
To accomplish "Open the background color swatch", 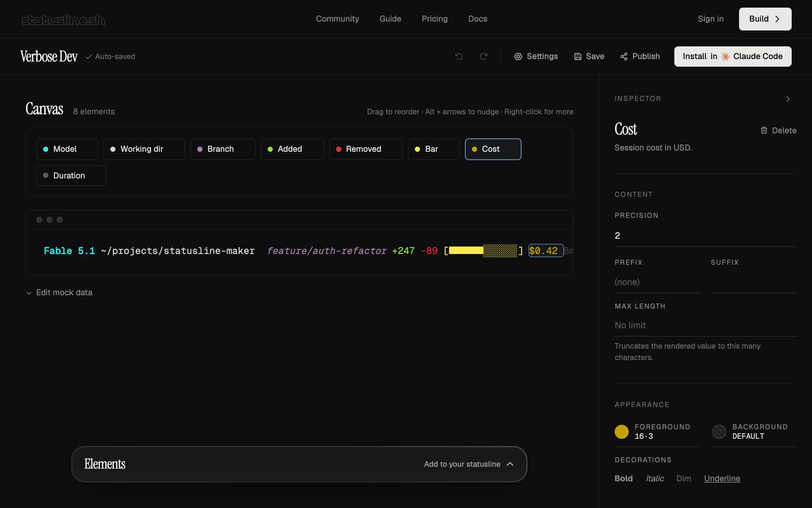I will coord(719,432).
